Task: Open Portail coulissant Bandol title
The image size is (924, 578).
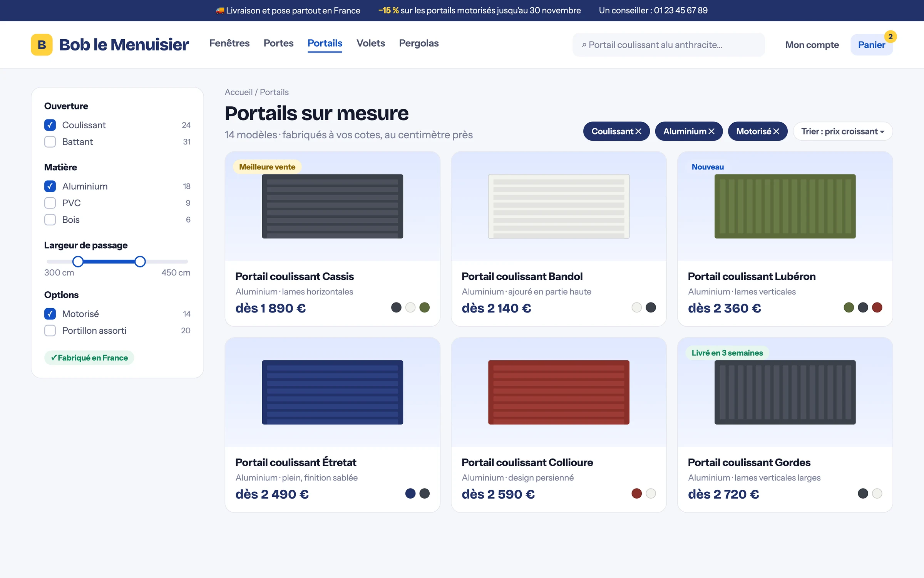Action: tap(522, 276)
